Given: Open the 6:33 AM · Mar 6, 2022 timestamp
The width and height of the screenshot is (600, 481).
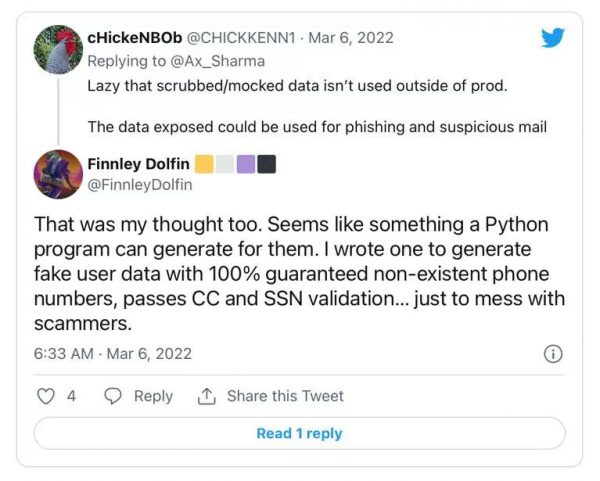Looking at the screenshot, I should pos(112,354).
